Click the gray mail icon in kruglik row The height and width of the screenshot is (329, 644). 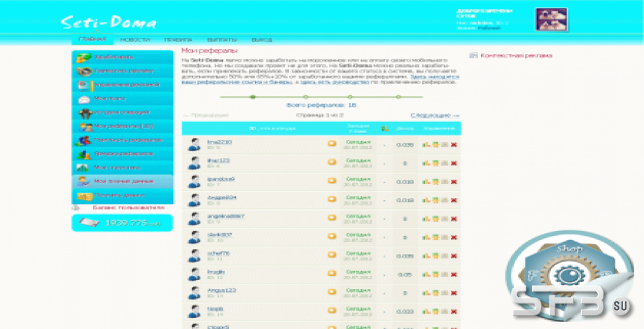coord(444,274)
